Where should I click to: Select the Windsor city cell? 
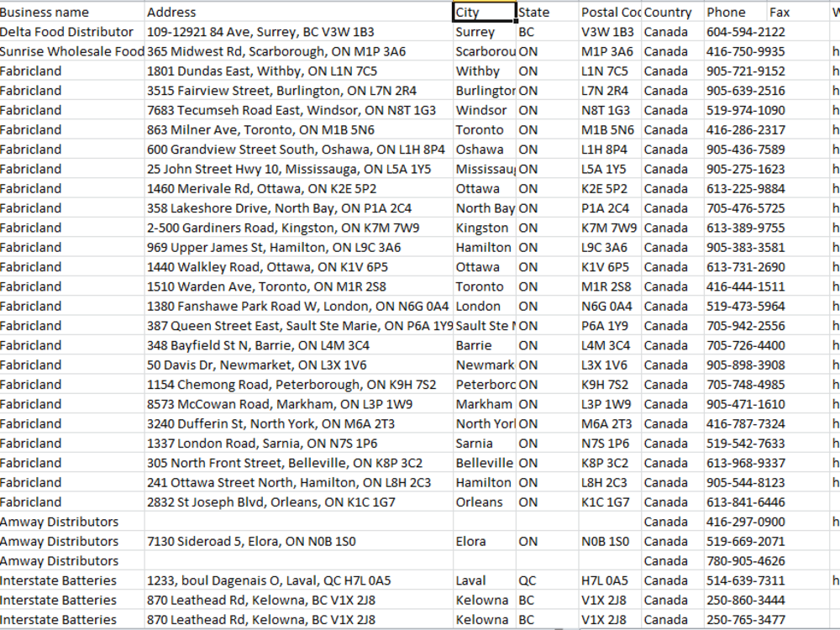pyautogui.click(x=485, y=110)
